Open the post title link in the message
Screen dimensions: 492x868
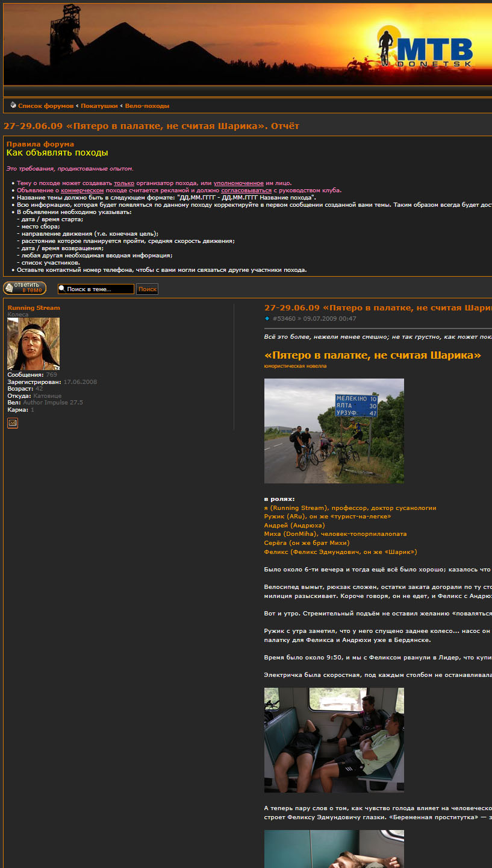(x=378, y=307)
